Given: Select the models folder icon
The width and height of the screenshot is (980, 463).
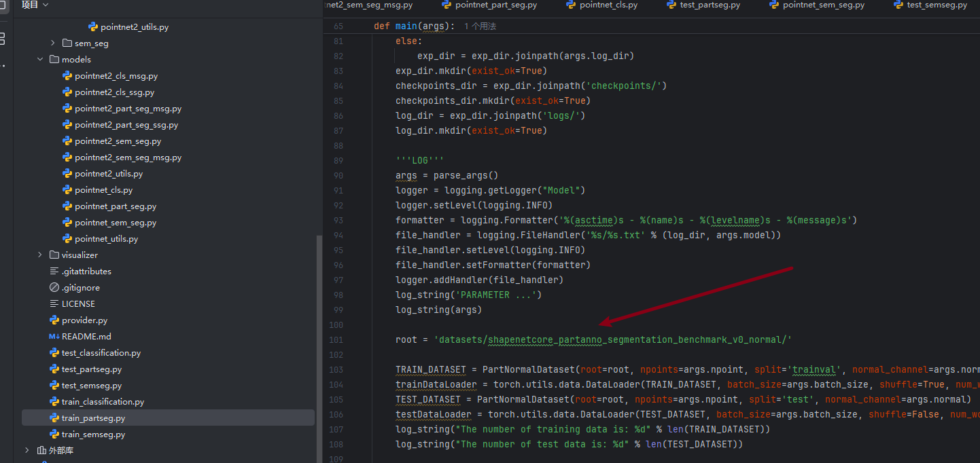Looking at the screenshot, I should [x=54, y=59].
